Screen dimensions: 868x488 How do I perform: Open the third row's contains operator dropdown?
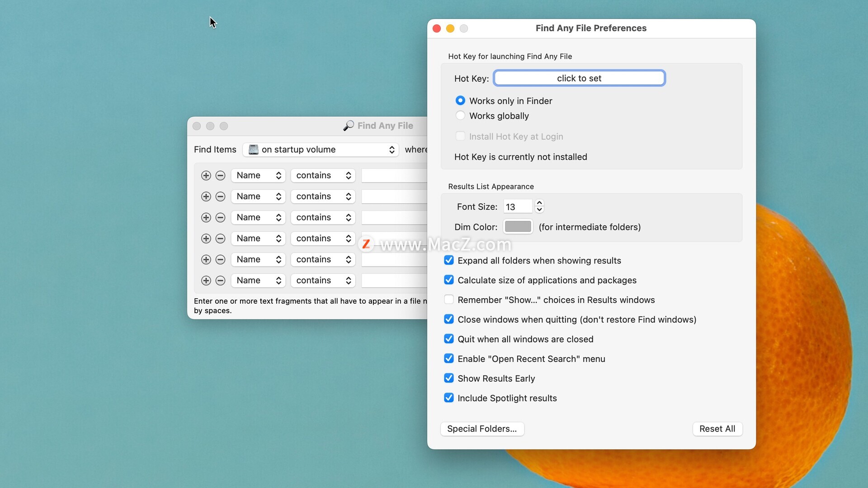[323, 217]
